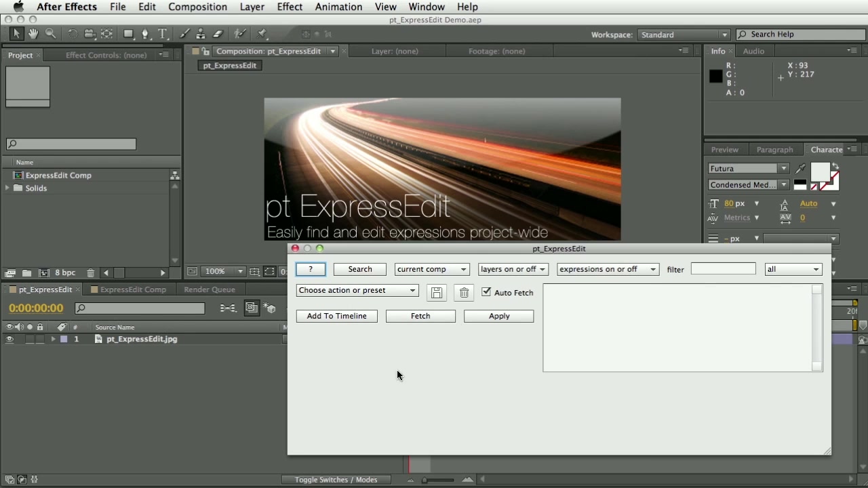
Task: Create new composition from Project panel
Action: [43, 272]
